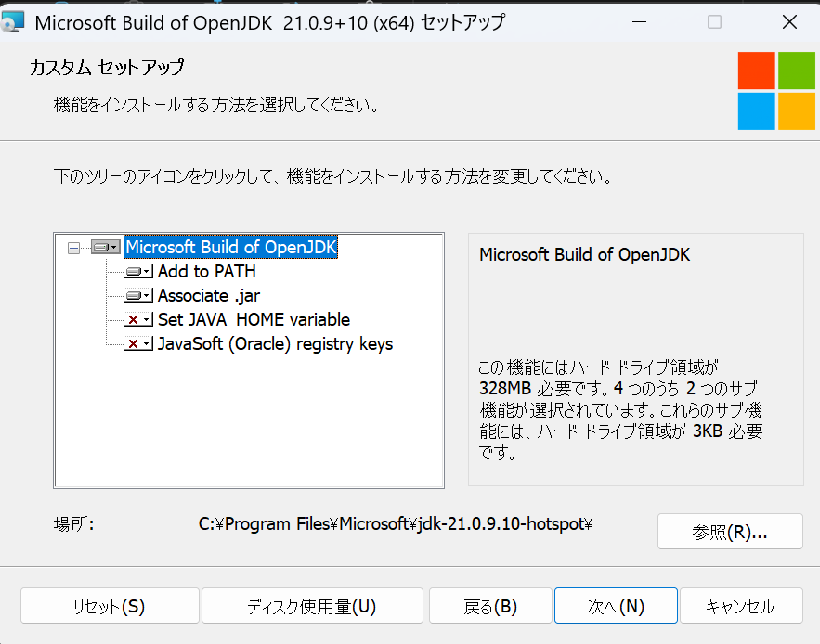Screen dimensions: 820x644
Task: Select the Set JAVA_HOME variable label
Action: (254, 320)
